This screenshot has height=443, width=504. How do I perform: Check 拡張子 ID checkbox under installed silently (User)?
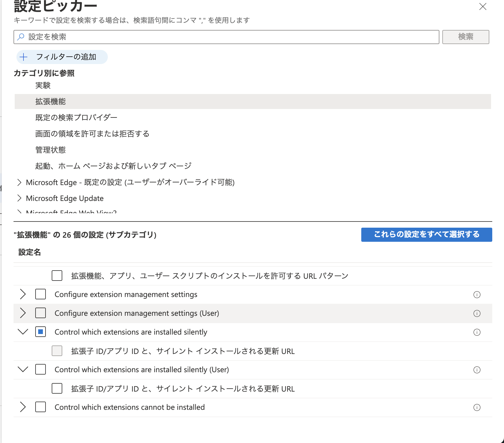(57, 388)
